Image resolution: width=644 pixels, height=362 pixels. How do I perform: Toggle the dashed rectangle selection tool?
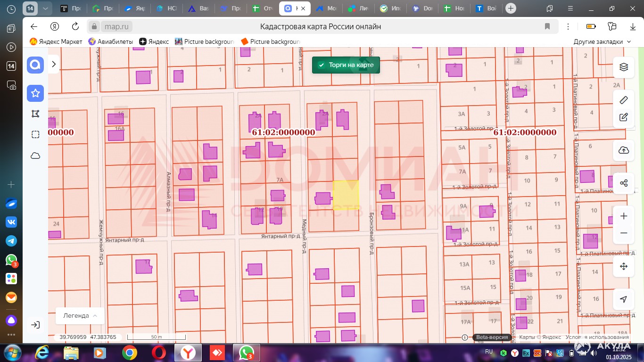35,135
